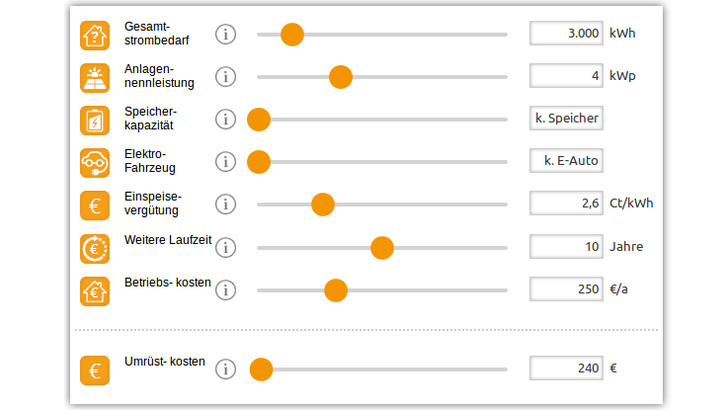Click the Gesamtstrombedarf slider handle
The image size is (728, 410).
tap(291, 35)
